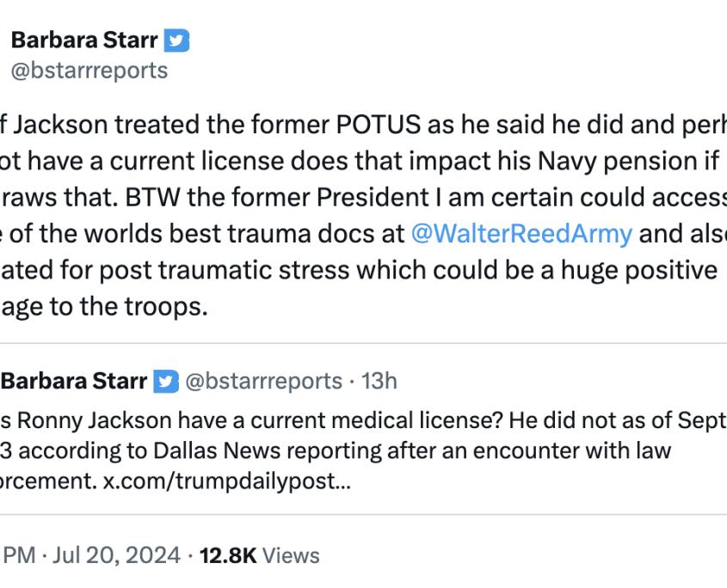Click the @bstarrreports handle under the top name
727x588 pixels.
pyautogui.click(x=89, y=70)
